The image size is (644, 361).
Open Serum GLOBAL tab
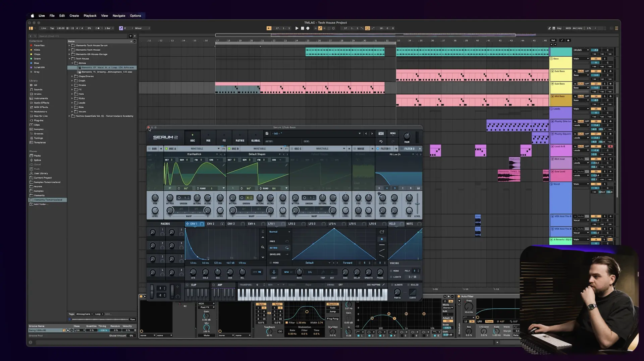coord(256,138)
